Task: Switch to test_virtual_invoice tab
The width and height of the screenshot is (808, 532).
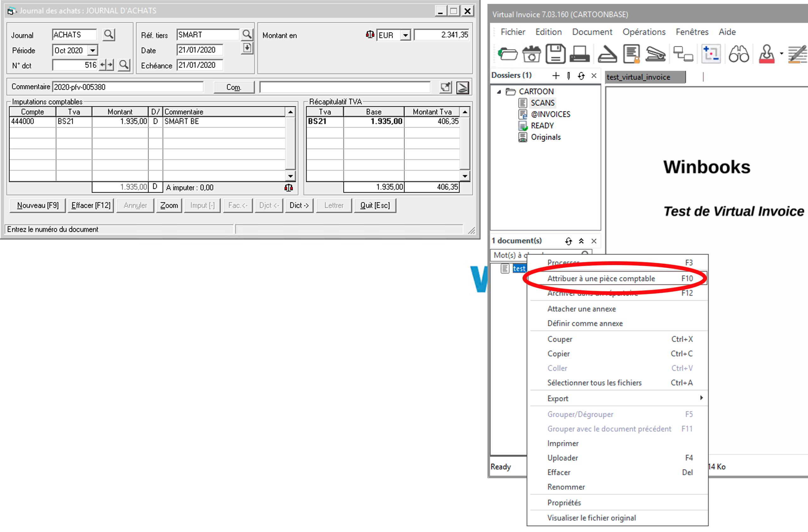Action: pos(645,77)
